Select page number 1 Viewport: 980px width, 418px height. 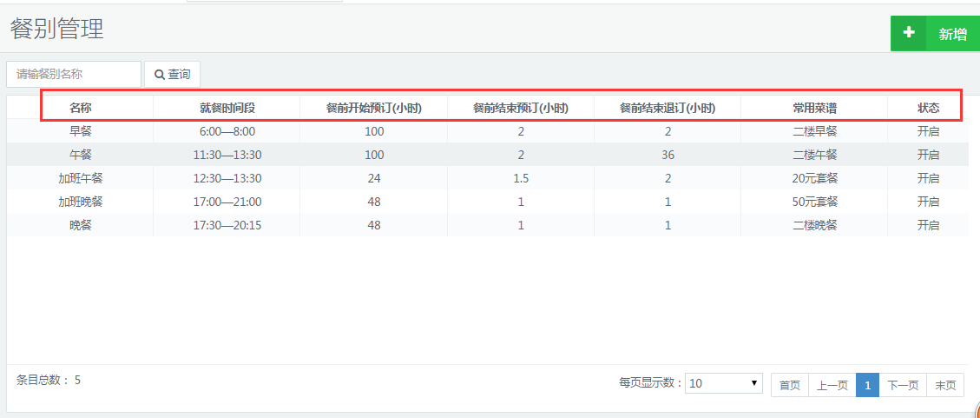click(x=867, y=385)
